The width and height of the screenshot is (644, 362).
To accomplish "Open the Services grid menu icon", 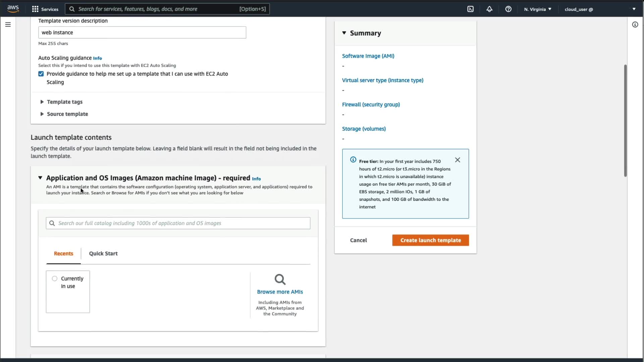I will coord(35,9).
